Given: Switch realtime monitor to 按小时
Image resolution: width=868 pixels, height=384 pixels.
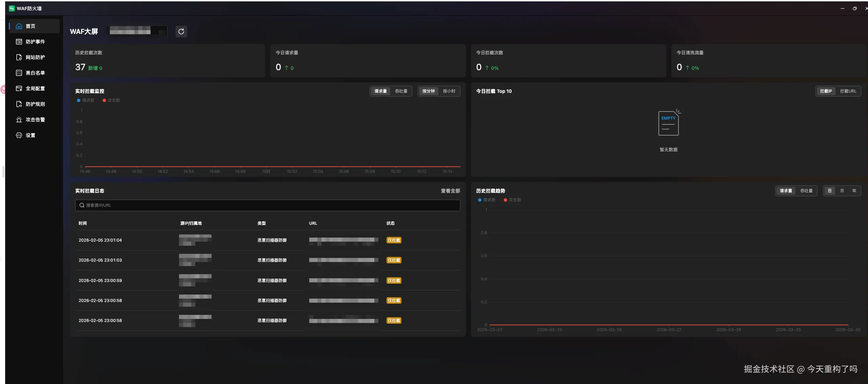Looking at the screenshot, I should tap(449, 91).
